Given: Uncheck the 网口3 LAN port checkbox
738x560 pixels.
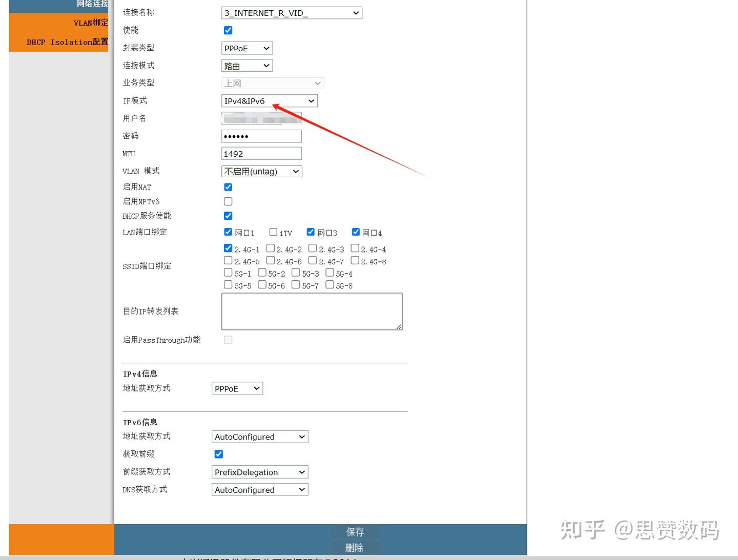Looking at the screenshot, I should click(x=311, y=232).
